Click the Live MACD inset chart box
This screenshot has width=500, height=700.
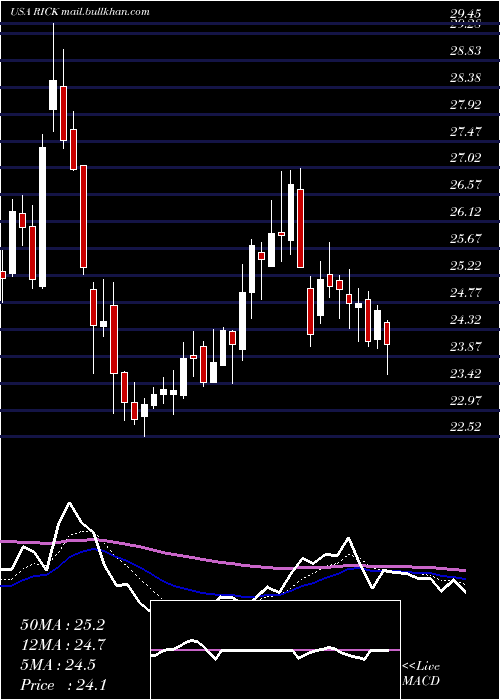(x=275, y=650)
